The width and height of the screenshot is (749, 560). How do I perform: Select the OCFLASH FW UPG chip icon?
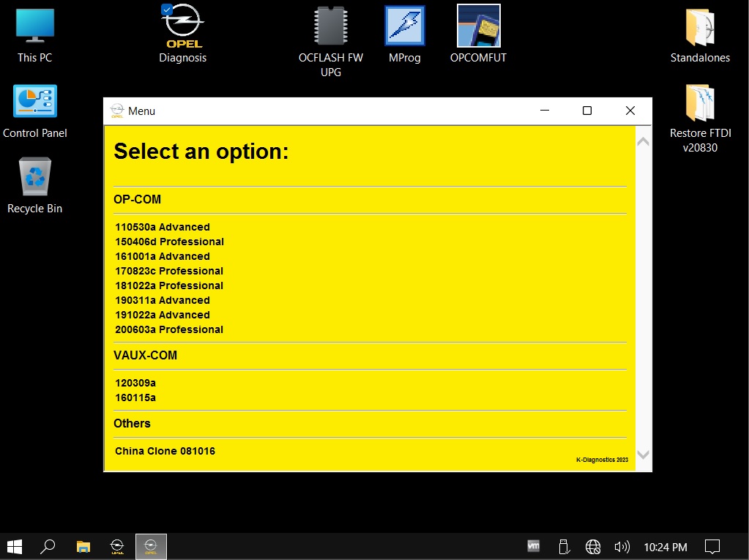tap(330, 40)
